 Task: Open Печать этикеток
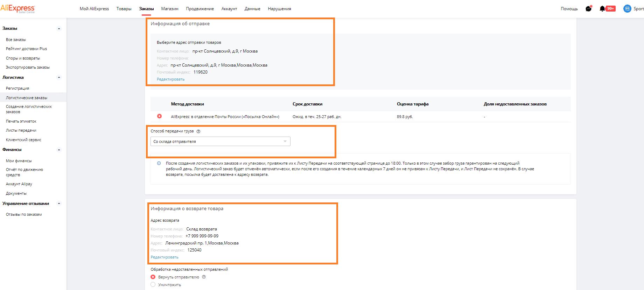(x=21, y=121)
